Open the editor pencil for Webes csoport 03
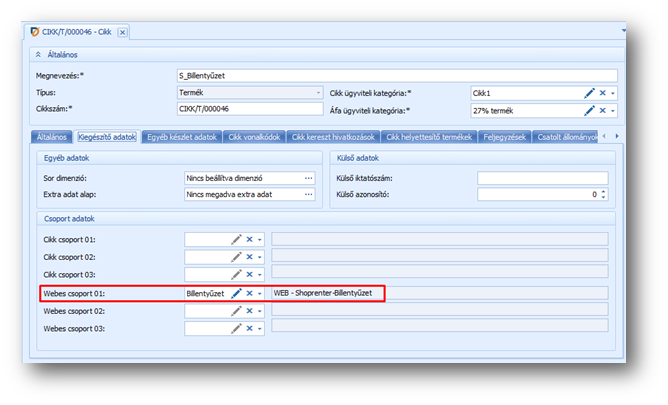Image resolution: width=668 pixels, height=405 pixels. pos(237,328)
